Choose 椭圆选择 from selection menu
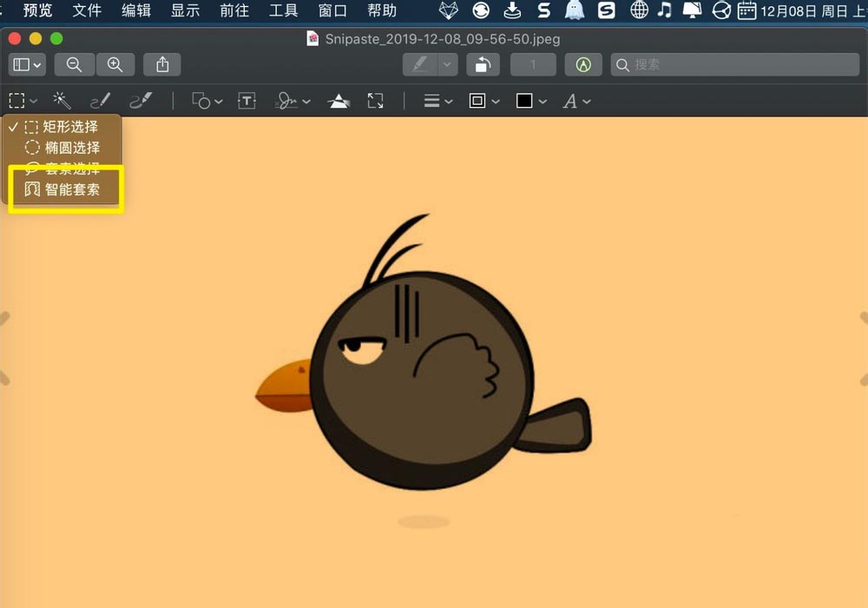This screenshot has height=608, width=868. (62, 148)
